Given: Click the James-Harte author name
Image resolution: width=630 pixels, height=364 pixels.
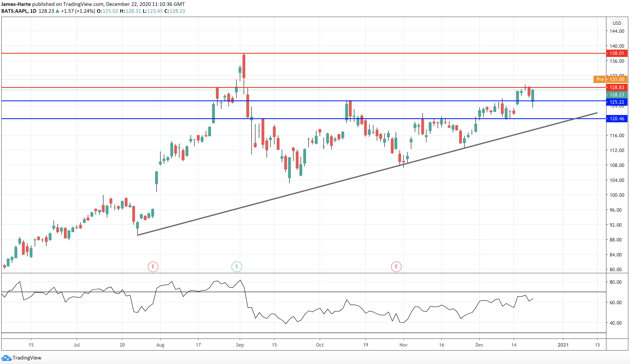Looking at the screenshot, I should coord(16,4).
